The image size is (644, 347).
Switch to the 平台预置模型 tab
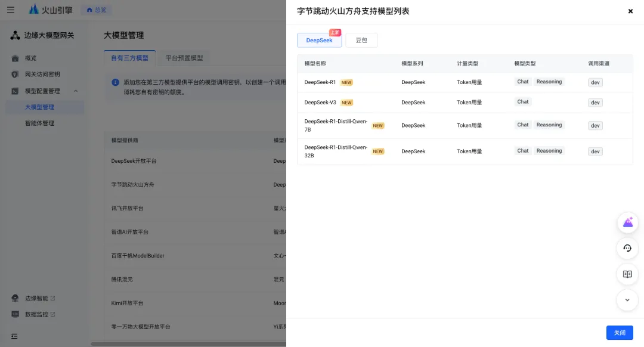click(x=184, y=58)
